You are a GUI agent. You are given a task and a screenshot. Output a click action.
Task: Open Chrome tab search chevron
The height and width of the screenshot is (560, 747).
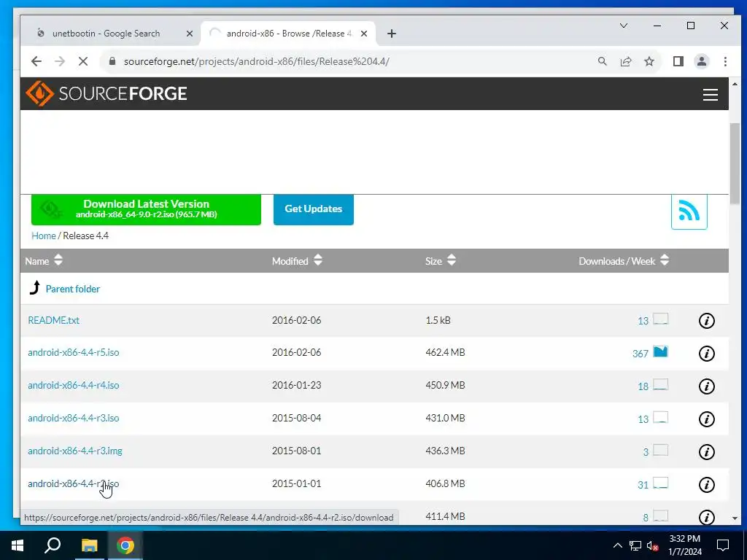click(623, 26)
